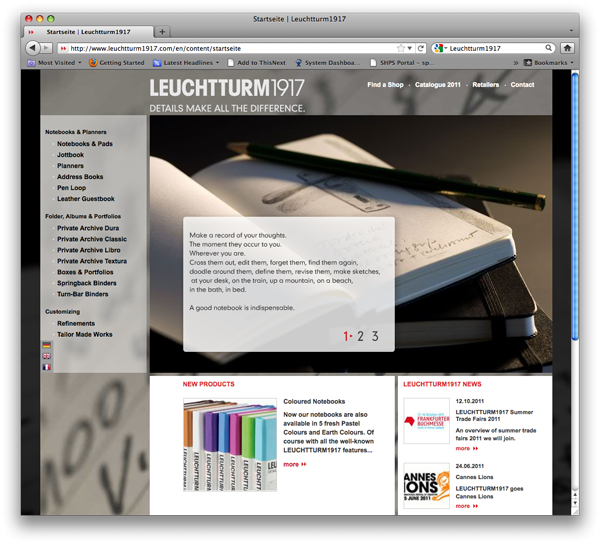Viewport: 600px width, 544px height.
Task: Click the blue vertical scrollbar thumb
Action: [x=575, y=206]
